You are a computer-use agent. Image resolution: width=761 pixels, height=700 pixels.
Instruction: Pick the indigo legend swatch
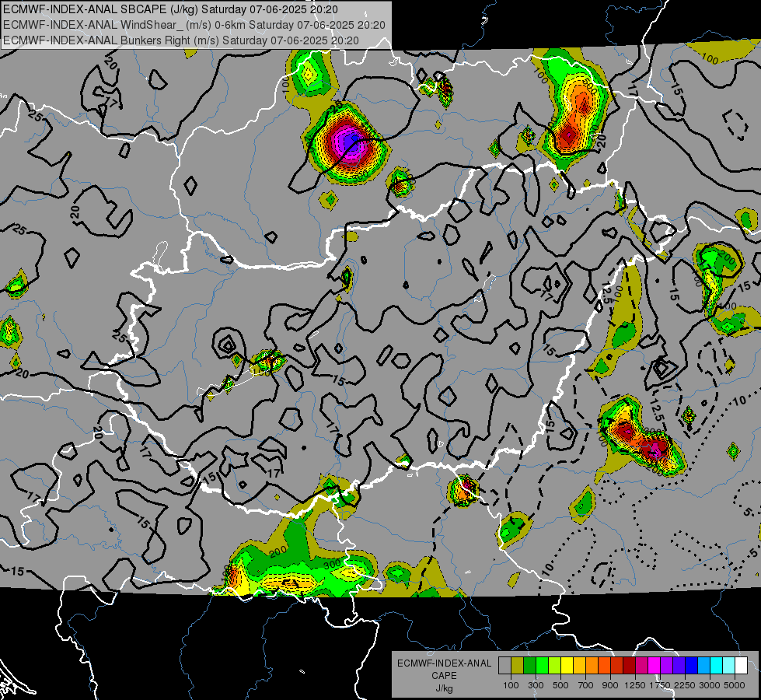click(679, 665)
